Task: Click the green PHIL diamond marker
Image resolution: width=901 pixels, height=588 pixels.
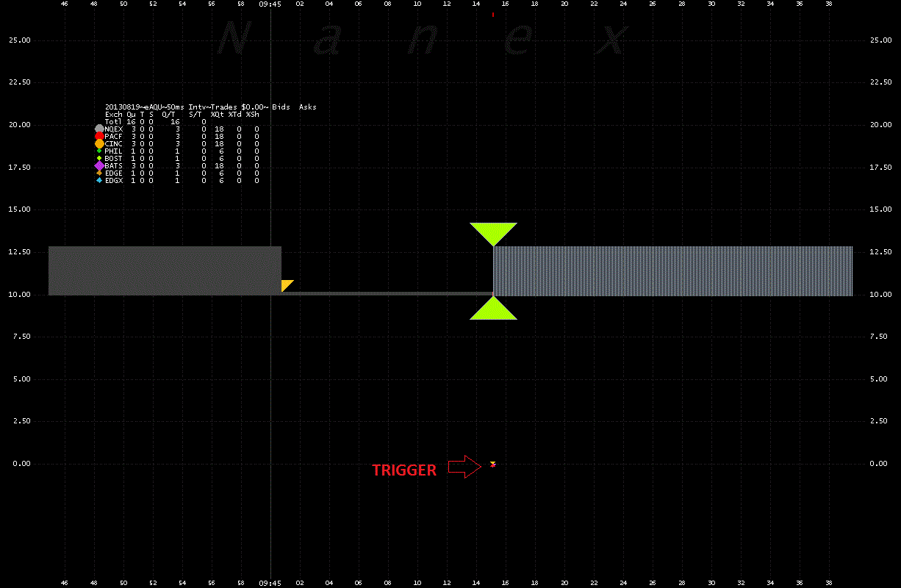Action: pos(99,151)
